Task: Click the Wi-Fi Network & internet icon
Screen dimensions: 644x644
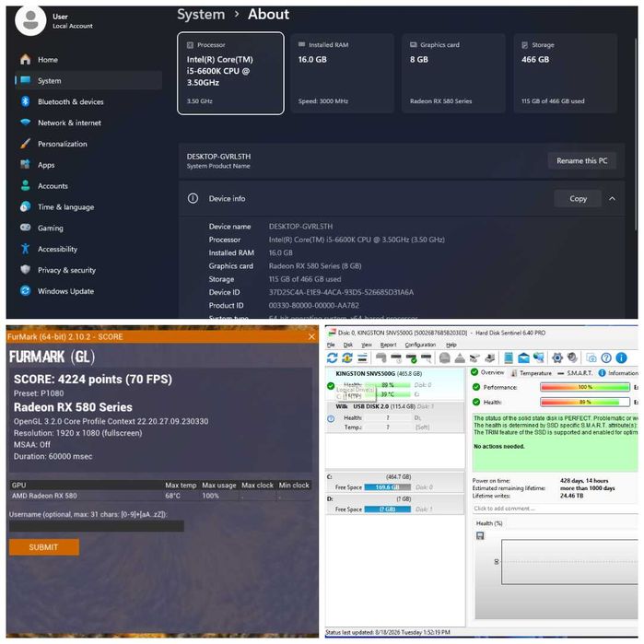Action: pyautogui.click(x=26, y=123)
